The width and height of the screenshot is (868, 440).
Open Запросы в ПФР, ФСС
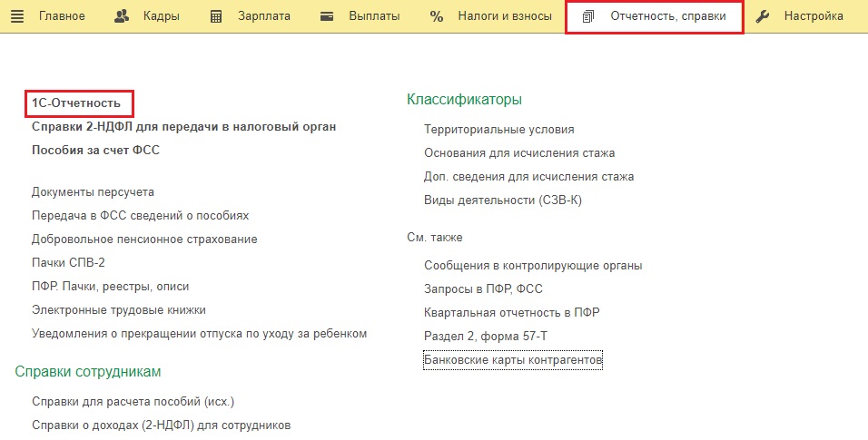tap(483, 288)
